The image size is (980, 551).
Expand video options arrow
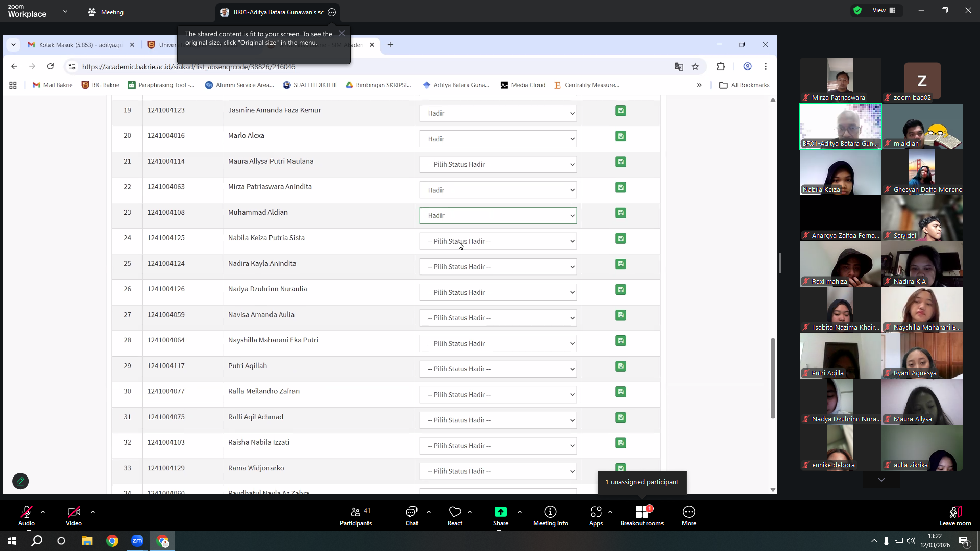(x=93, y=512)
